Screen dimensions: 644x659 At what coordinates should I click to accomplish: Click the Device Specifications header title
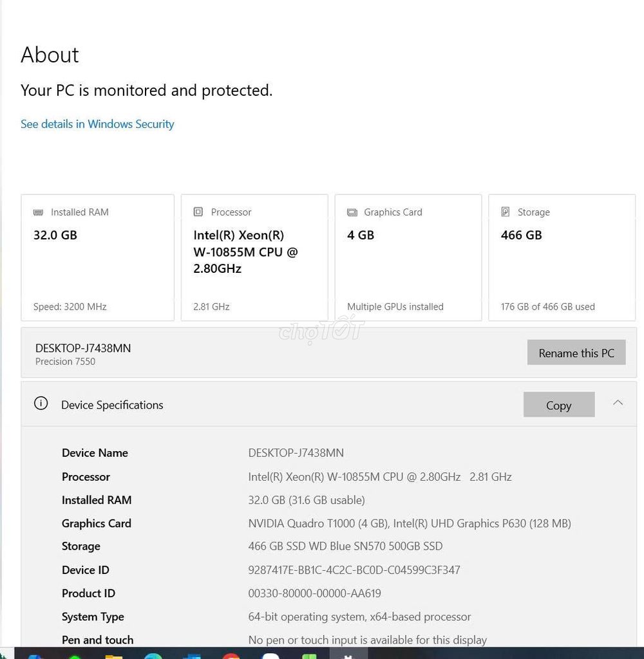pyautogui.click(x=112, y=405)
